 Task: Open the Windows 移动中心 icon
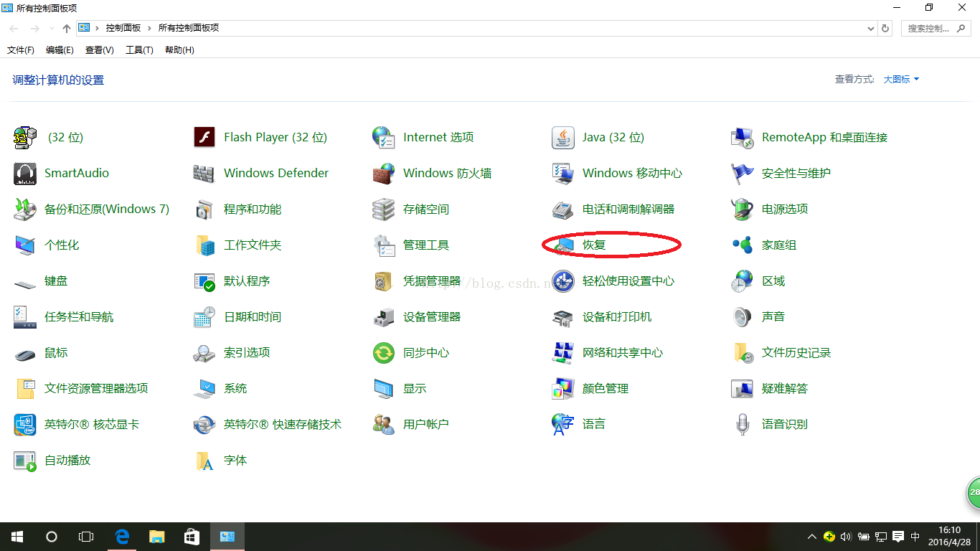point(563,173)
